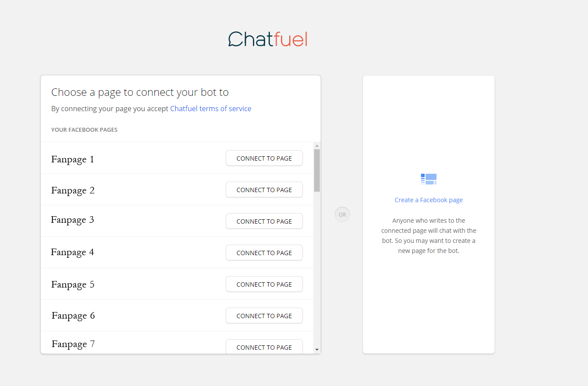Click 'Choose a page to connect' title

[x=140, y=92]
